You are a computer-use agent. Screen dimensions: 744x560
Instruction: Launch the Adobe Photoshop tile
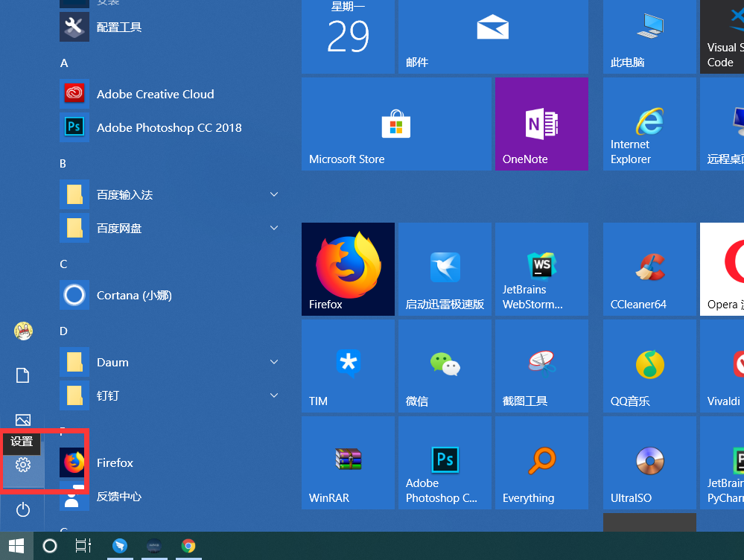tap(445, 462)
